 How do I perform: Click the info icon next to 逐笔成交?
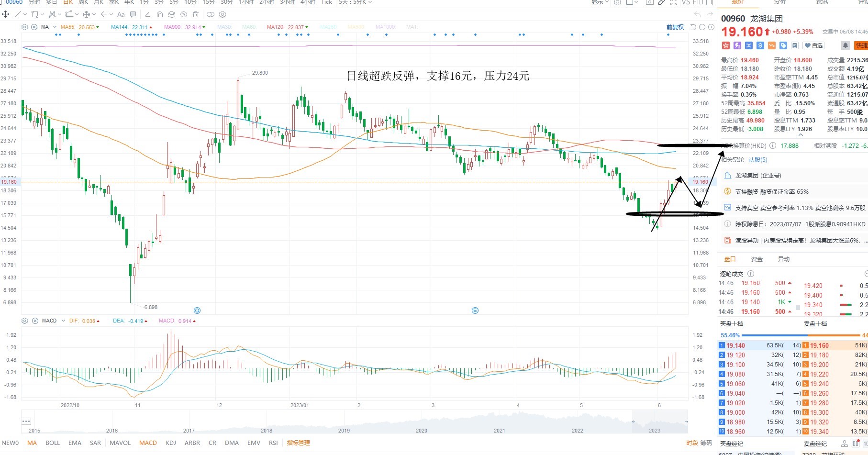point(751,274)
